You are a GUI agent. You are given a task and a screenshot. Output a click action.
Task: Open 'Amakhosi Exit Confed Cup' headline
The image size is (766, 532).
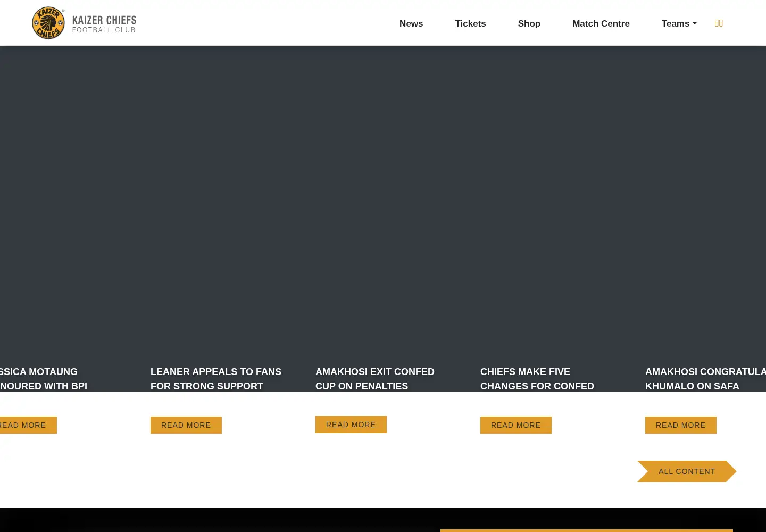375,379
